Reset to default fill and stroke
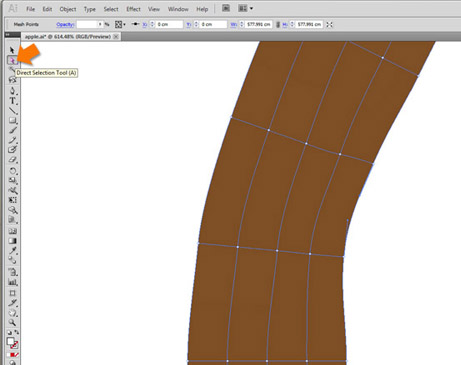 9,333
